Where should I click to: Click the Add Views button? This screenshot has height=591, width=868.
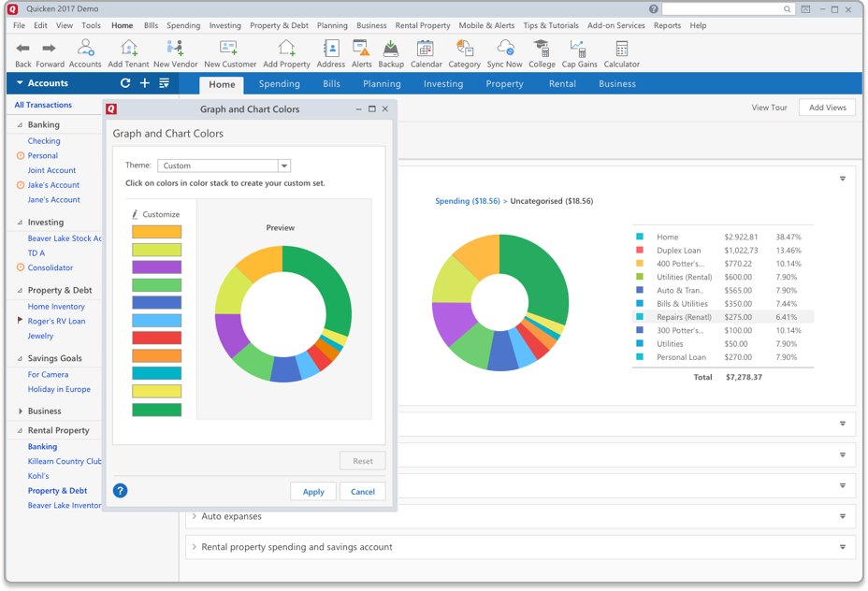[x=827, y=108]
